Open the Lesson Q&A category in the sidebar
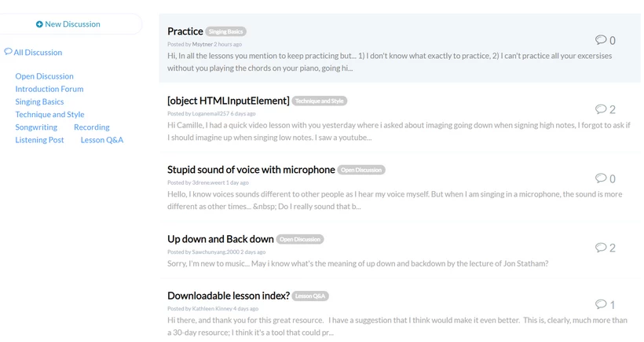The height and width of the screenshot is (342, 644). (x=102, y=140)
